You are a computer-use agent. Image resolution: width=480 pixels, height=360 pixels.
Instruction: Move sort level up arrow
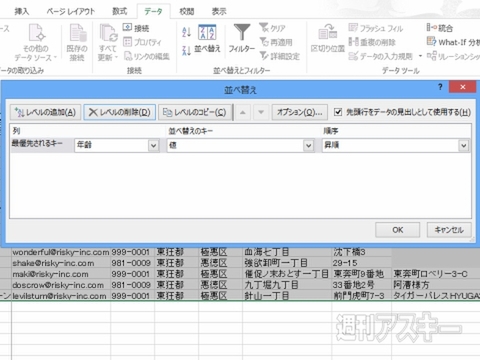pyautogui.click(x=243, y=112)
